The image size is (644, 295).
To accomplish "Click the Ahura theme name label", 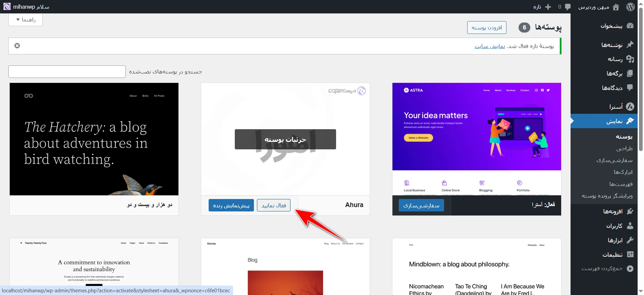I will [354, 205].
